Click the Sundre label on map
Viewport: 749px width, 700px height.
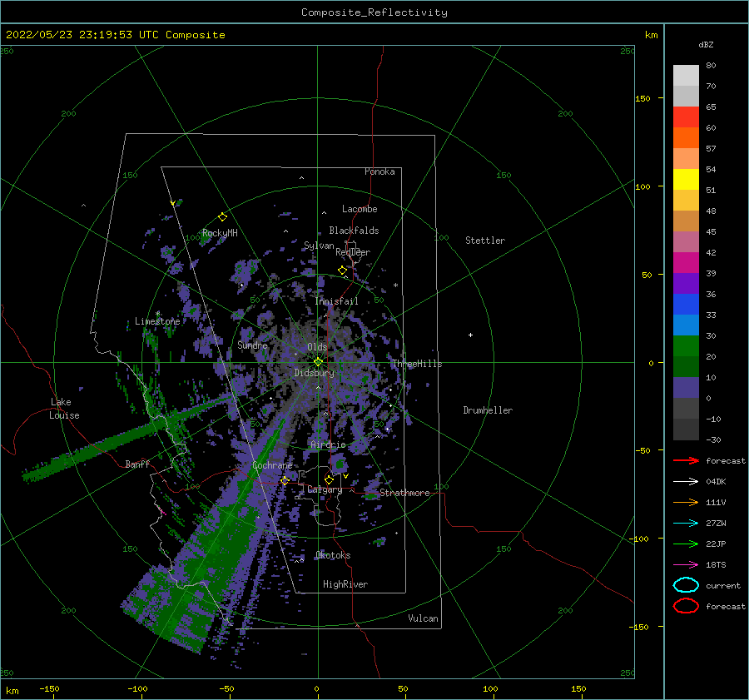[252, 345]
